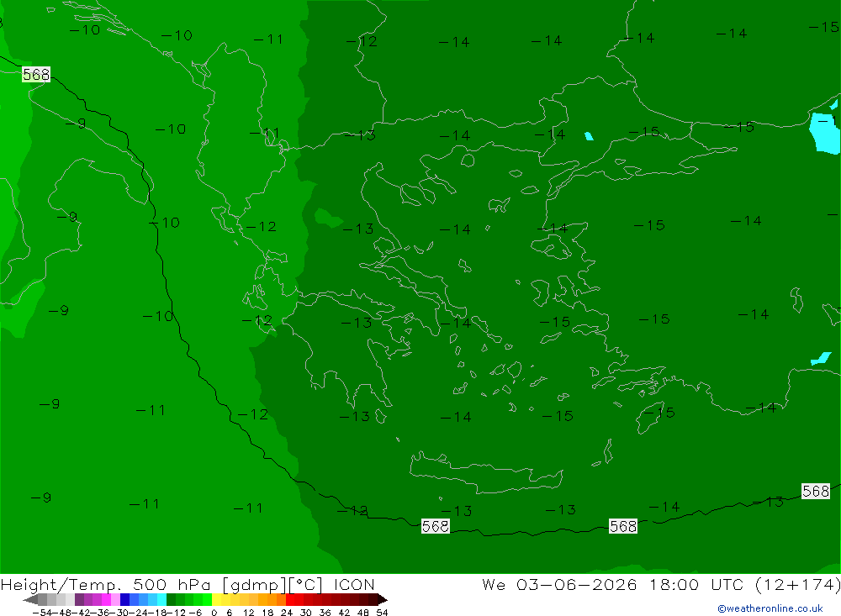Click the 36 value on color scale
The height and width of the screenshot is (616, 841).
tap(325, 613)
